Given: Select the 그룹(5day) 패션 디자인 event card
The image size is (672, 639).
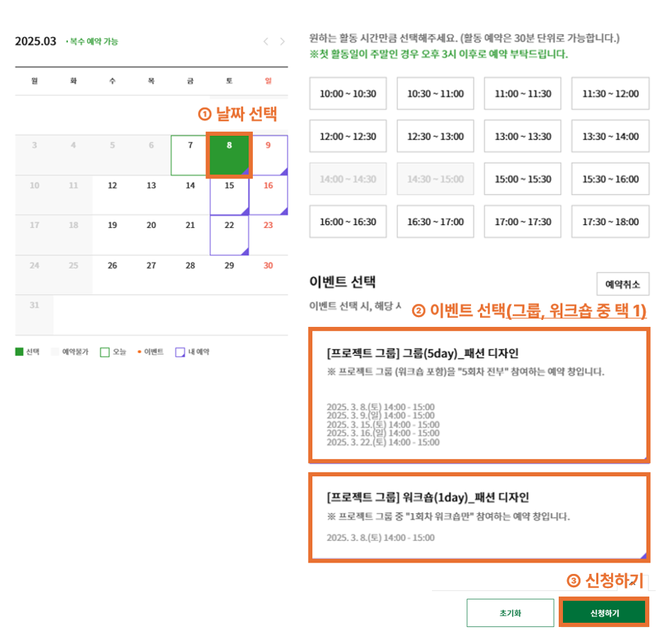Looking at the screenshot, I should 479,395.
